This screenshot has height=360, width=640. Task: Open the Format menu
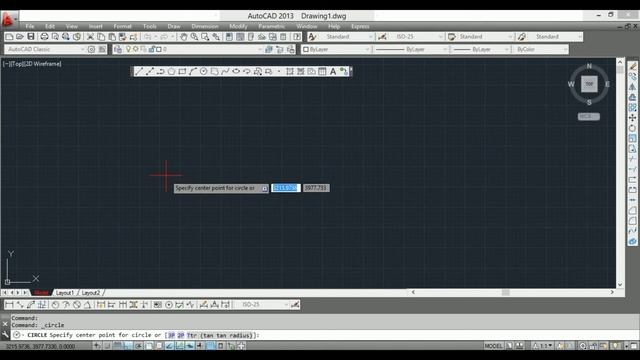(x=122, y=27)
